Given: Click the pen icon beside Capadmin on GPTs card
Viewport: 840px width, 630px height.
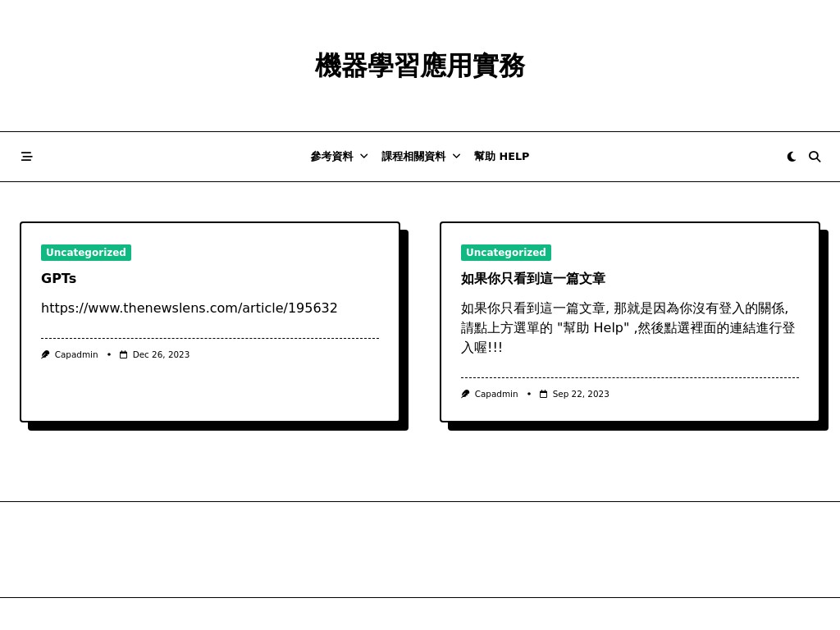Looking at the screenshot, I should (45, 354).
